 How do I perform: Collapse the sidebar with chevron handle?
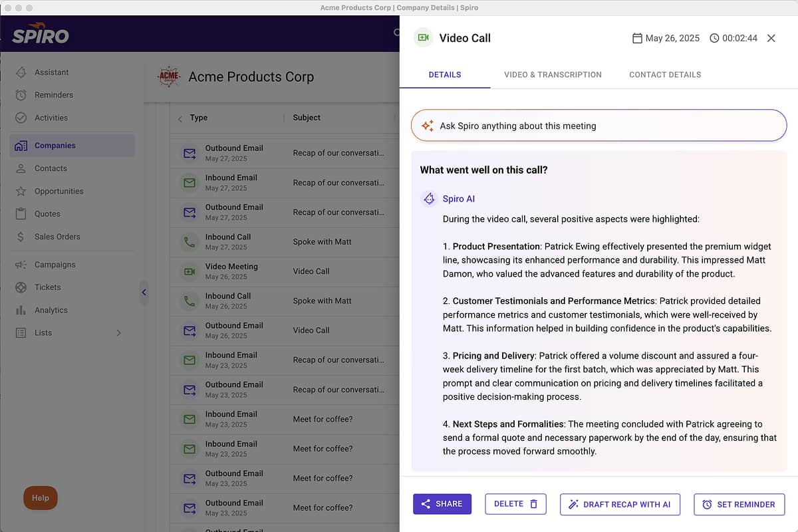click(144, 293)
